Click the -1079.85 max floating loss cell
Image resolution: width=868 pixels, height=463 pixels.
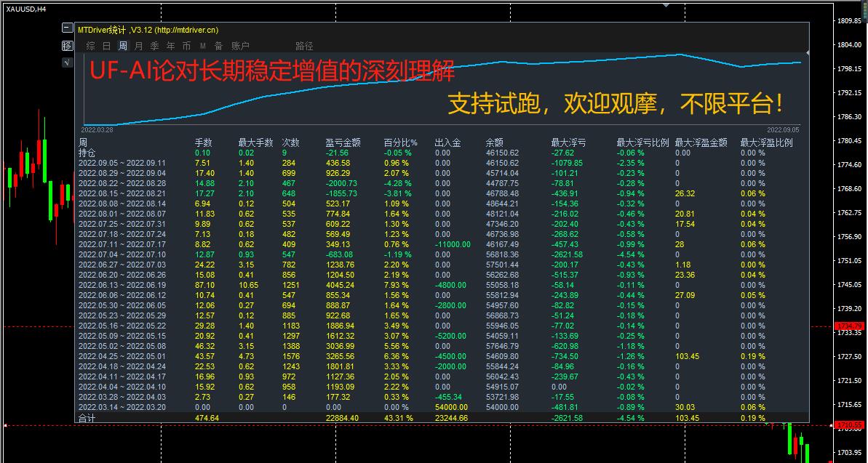pos(567,164)
